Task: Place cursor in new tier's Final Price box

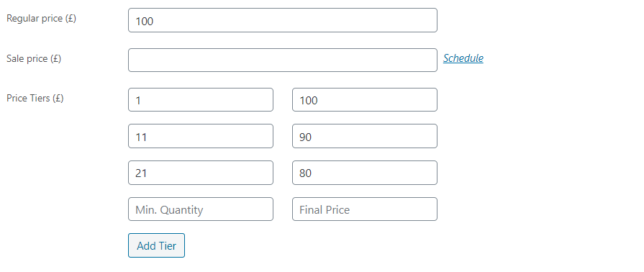Action: point(365,209)
